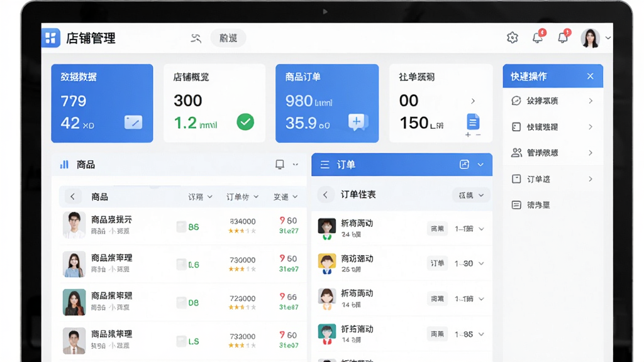This screenshot has height=362, width=644.
Task: Open filter dropdown right of 订单性表
Action: click(x=470, y=195)
